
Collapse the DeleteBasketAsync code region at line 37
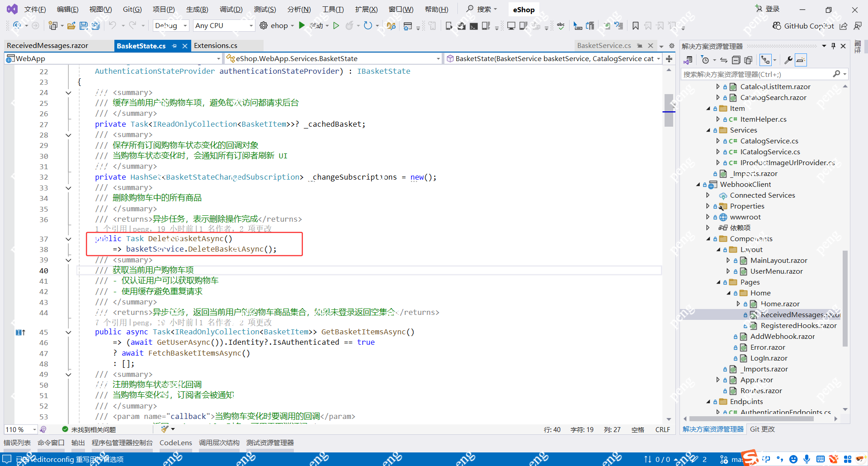68,239
